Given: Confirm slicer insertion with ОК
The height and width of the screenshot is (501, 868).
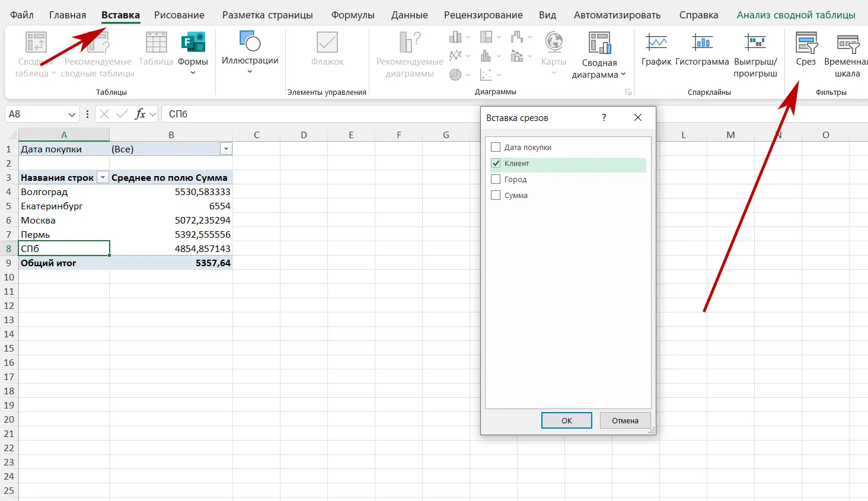Looking at the screenshot, I should point(566,420).
